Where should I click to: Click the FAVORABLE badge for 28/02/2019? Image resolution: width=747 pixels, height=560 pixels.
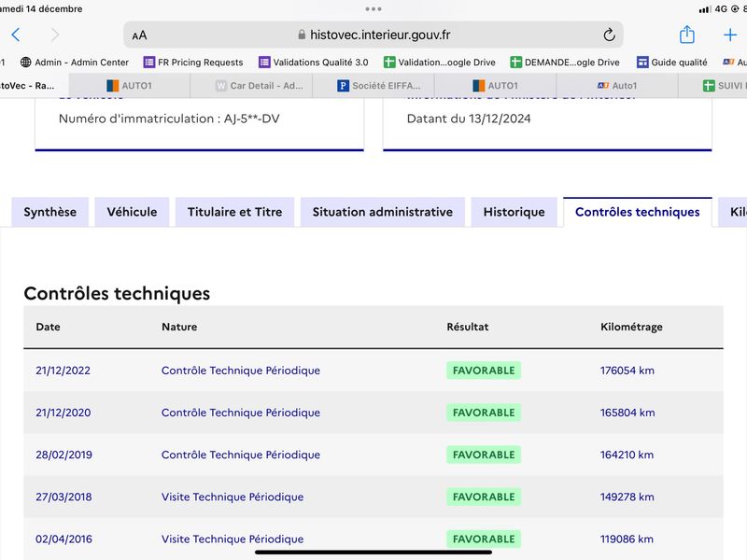484,455
